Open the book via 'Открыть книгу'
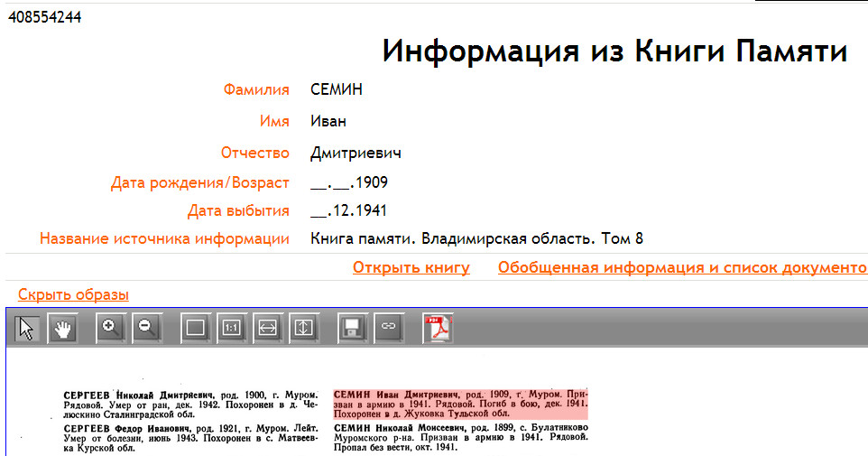The image size is (868, 456). click(x=411, y=267)
